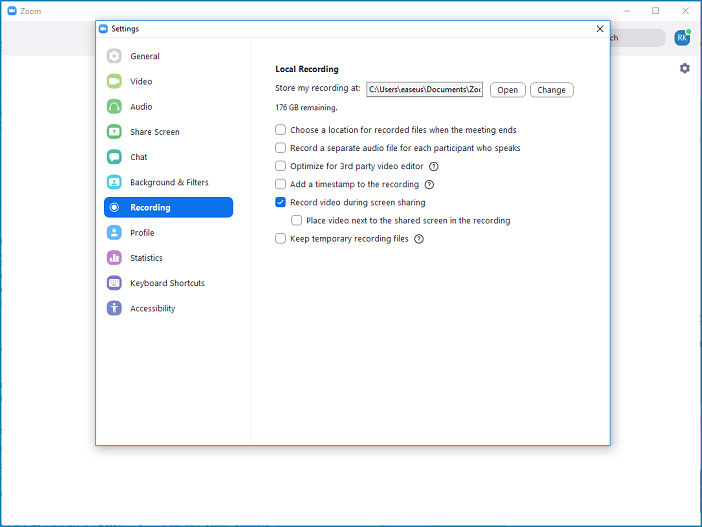Click the Audio headphones icon
Viewport: 702px width, 527px height.
point(114,107)
